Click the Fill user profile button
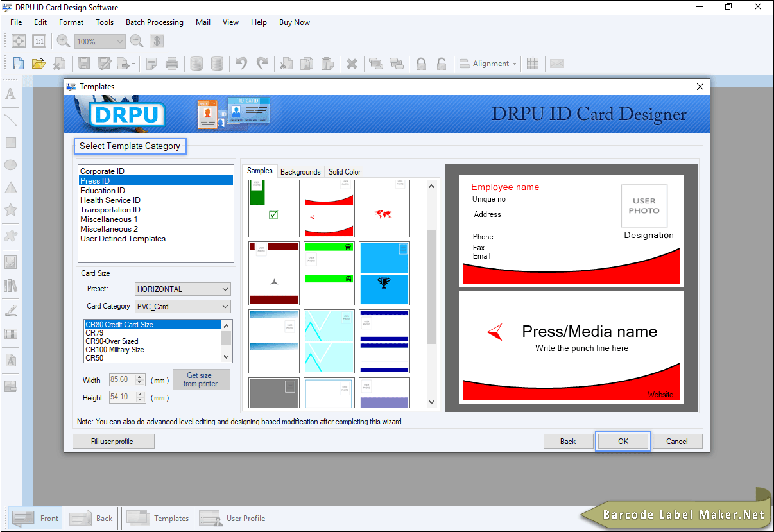Screen dimensions: 774x532 (x=114, y=442)
